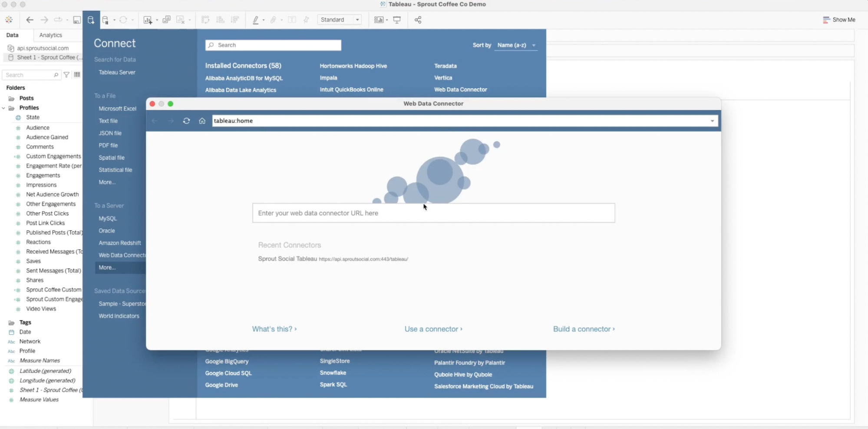
Task: Click the Show Me panel button
Action: coord(839,20)
